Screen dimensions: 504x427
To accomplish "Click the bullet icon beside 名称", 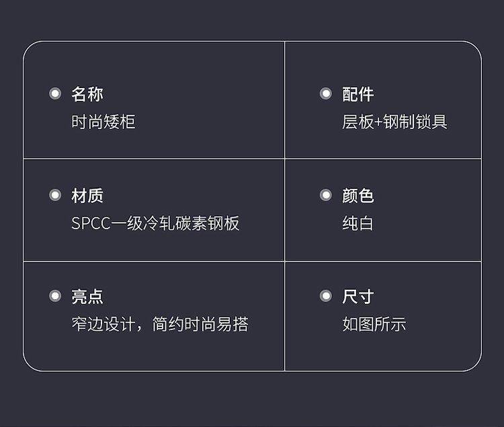I will 55,93.
